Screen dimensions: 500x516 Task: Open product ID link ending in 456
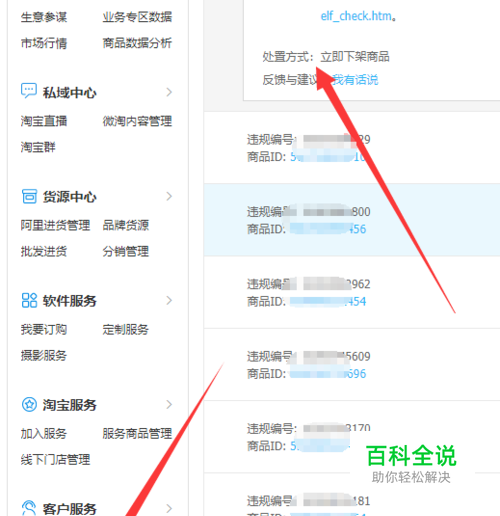point(328,229)
